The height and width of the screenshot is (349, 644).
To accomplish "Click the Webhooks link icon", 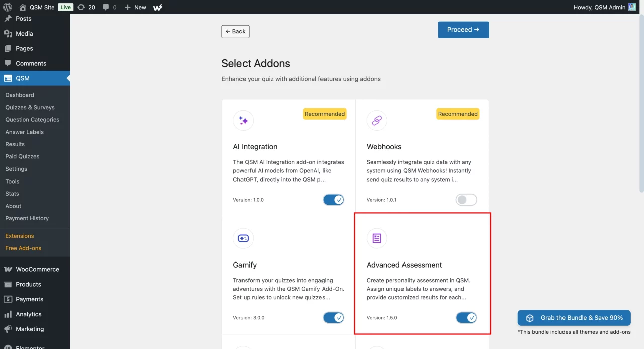I will coord(377,120).
